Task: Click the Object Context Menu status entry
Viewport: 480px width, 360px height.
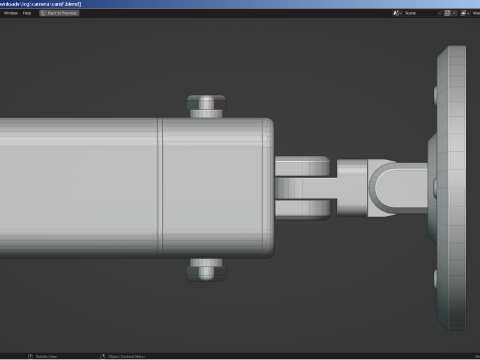Action: tap(126, 357)
